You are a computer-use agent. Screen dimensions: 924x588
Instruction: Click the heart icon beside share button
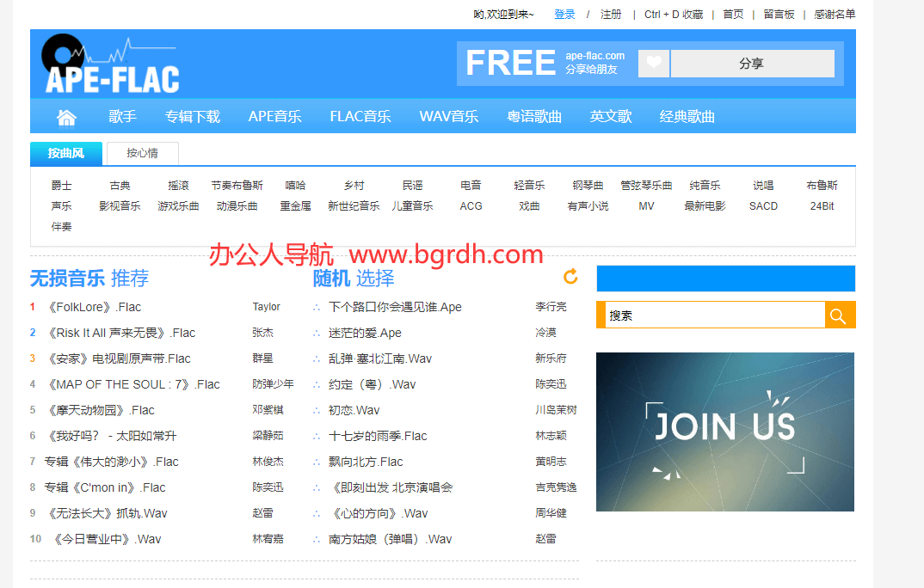pos(654,64)
